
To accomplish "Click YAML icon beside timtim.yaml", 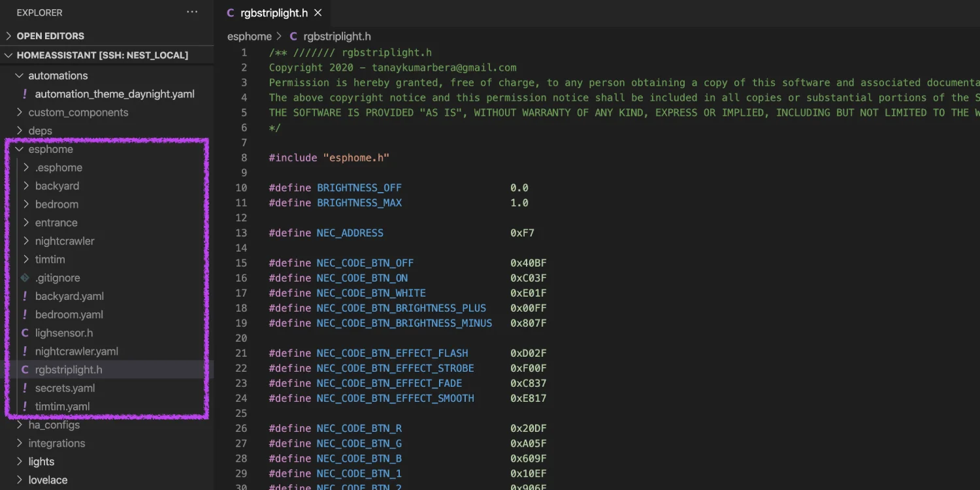I will tap(25, 406).
